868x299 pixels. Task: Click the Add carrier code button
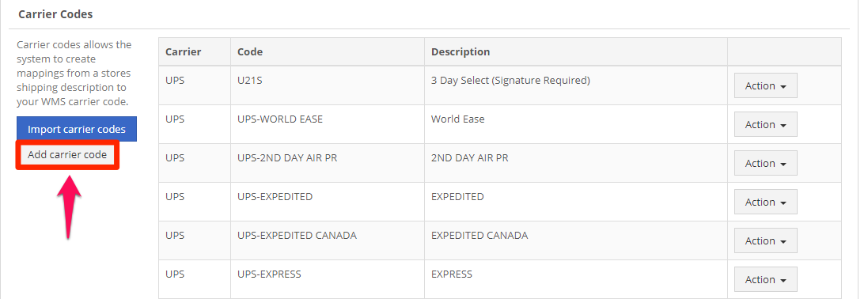point(67,155)
